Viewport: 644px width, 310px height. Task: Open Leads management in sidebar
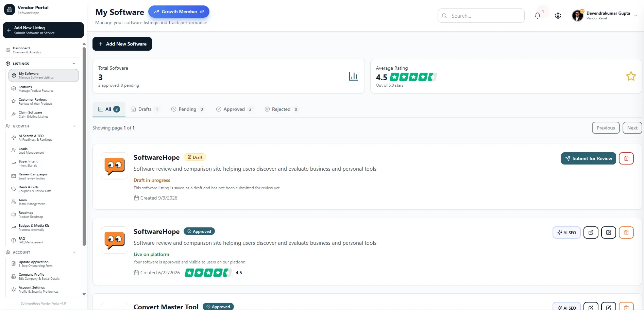44,151
